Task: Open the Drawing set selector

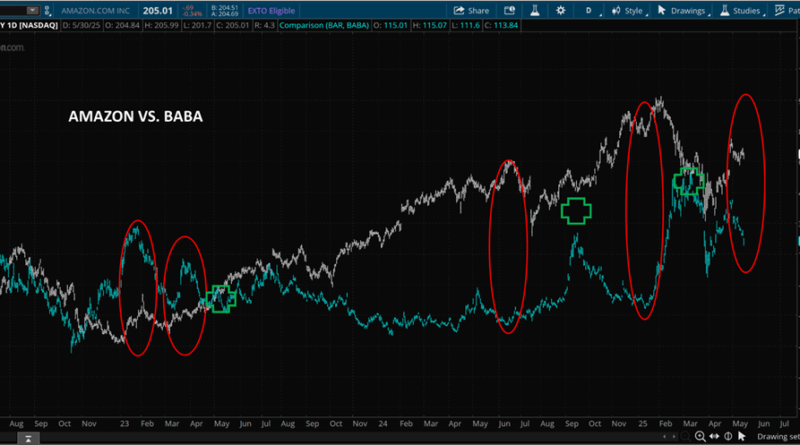Action: point(778,437)
